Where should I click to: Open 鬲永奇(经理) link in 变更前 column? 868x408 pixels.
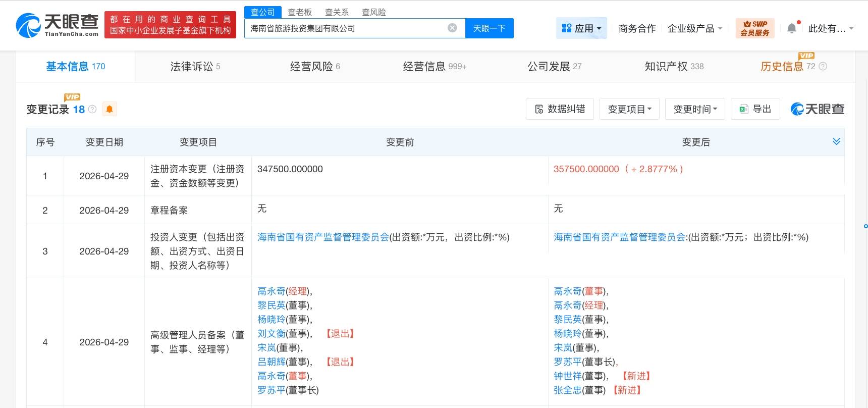pyautogui.click(x=272, y=291)
